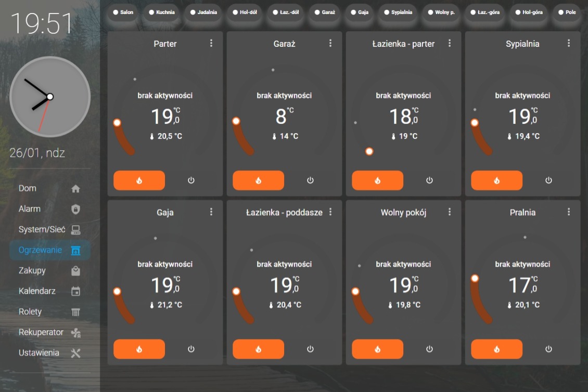Set Wolny pokój heat mode flame button
Viewport: 588px width, 392px height.
378,349
